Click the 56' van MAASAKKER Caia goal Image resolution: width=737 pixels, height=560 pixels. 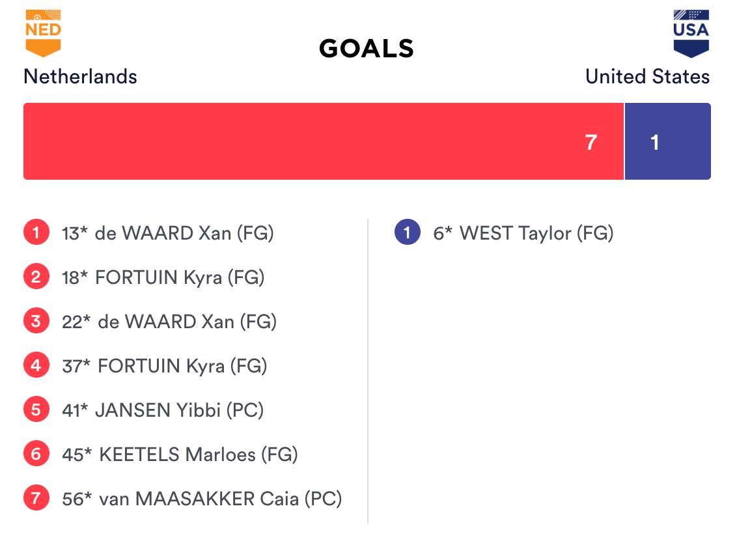point(202,499)
